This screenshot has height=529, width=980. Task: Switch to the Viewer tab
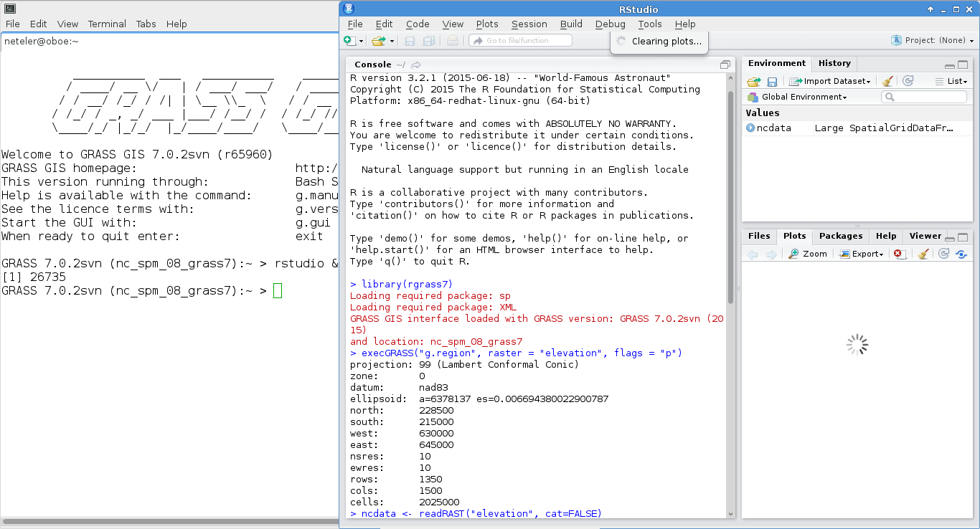tap(925, 236)
